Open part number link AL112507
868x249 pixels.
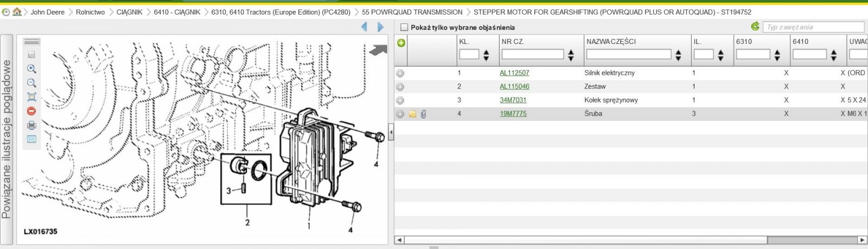(x=514, y=73)
